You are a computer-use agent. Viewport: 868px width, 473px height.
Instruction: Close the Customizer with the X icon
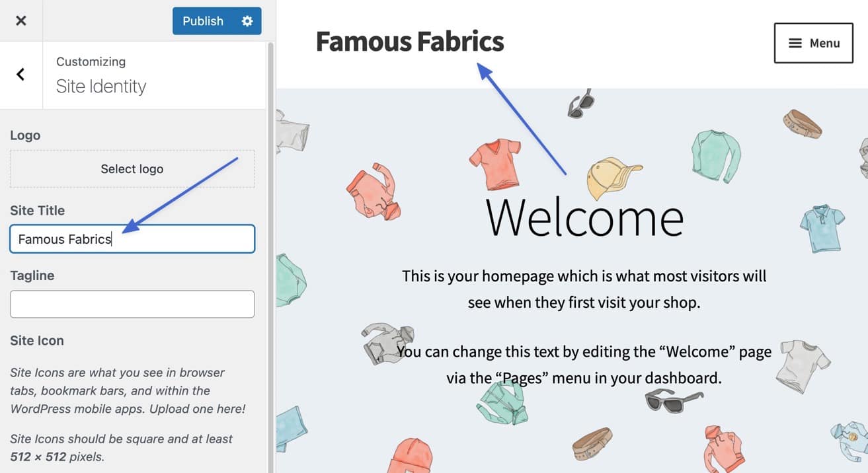21,20
